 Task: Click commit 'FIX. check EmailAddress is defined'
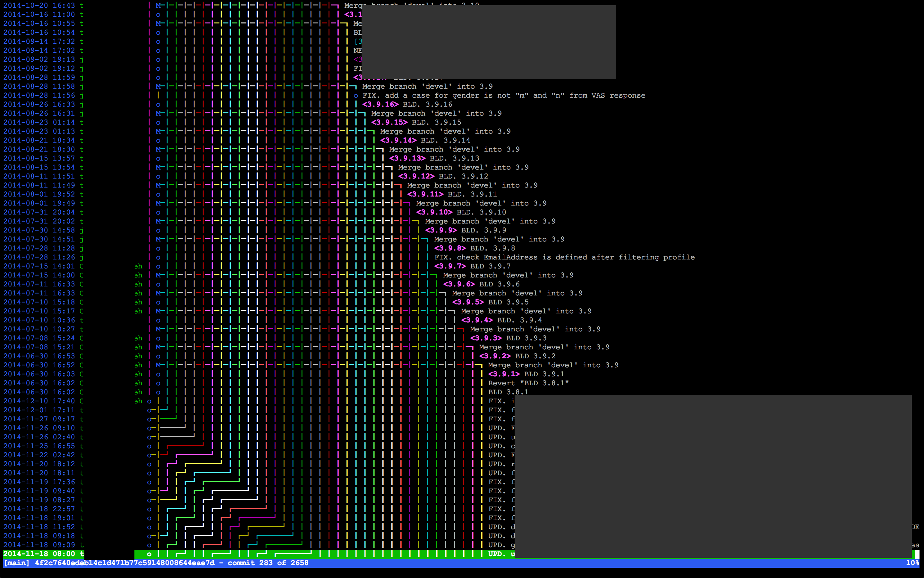click(x=564, y=257)
